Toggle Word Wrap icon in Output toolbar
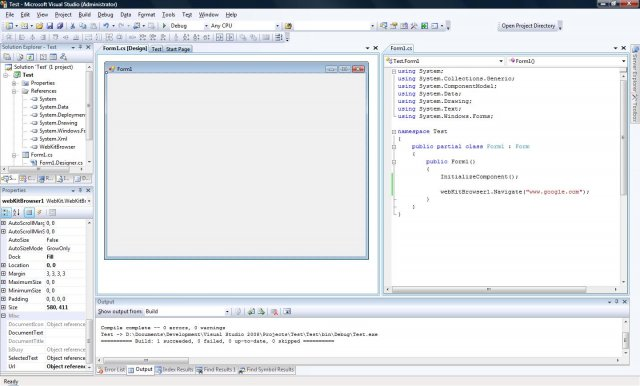Image resolution: width=640 pixels, height=386 pixels. pyautogui.click(x=287, y=312)
